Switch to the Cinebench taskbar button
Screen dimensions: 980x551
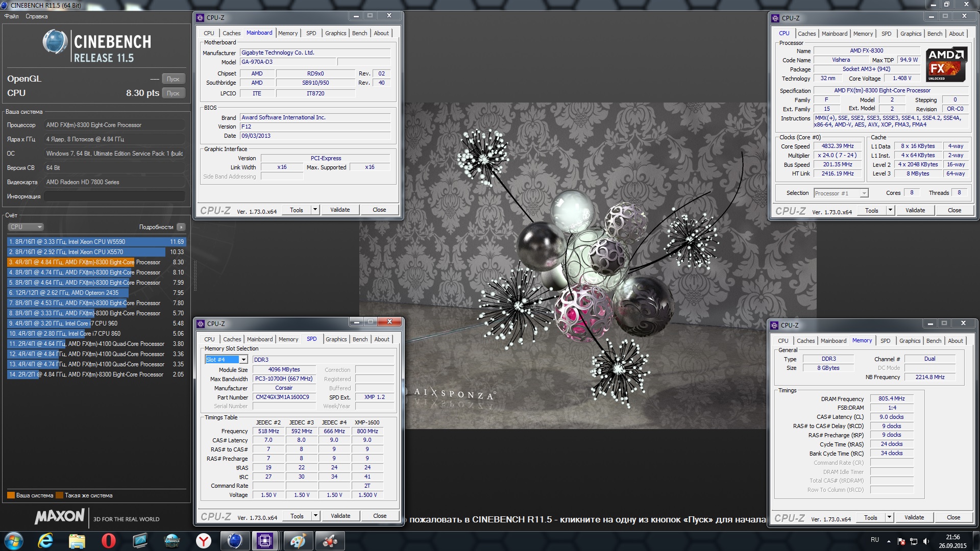point(235,541)
